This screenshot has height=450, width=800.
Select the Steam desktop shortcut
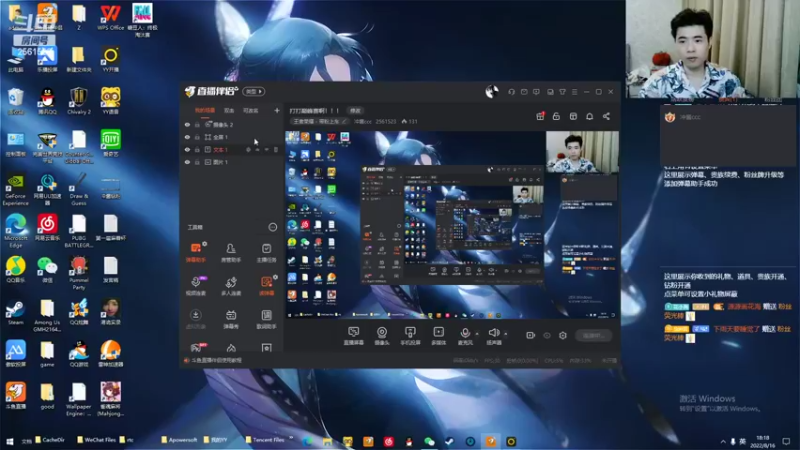(15, 312)
